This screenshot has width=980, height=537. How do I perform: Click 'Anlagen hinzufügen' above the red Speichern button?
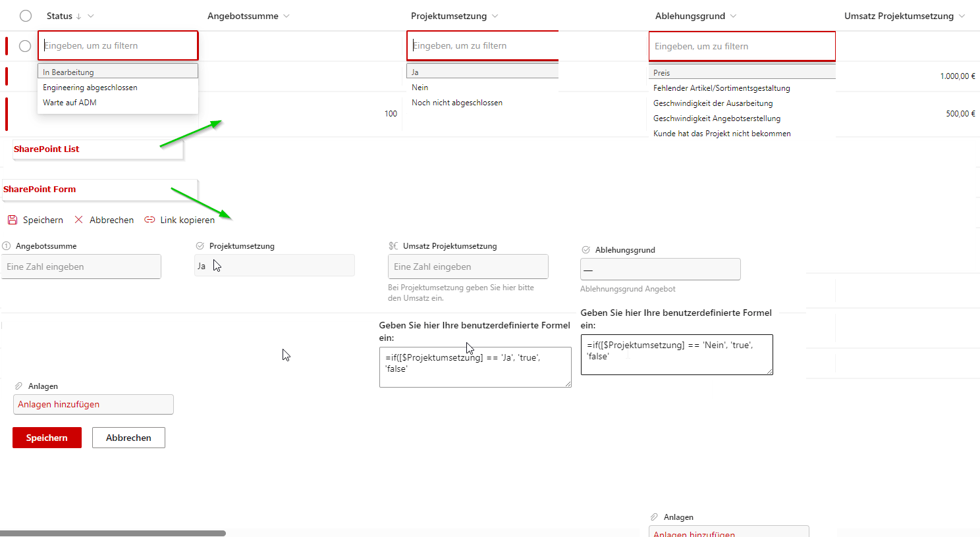94,404
